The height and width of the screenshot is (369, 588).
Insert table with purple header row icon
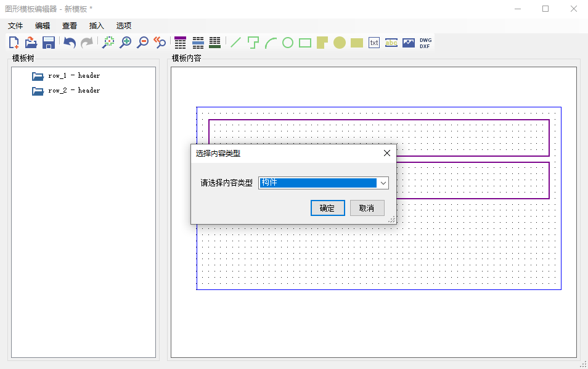pyautogui.click(x=181, y=43)
